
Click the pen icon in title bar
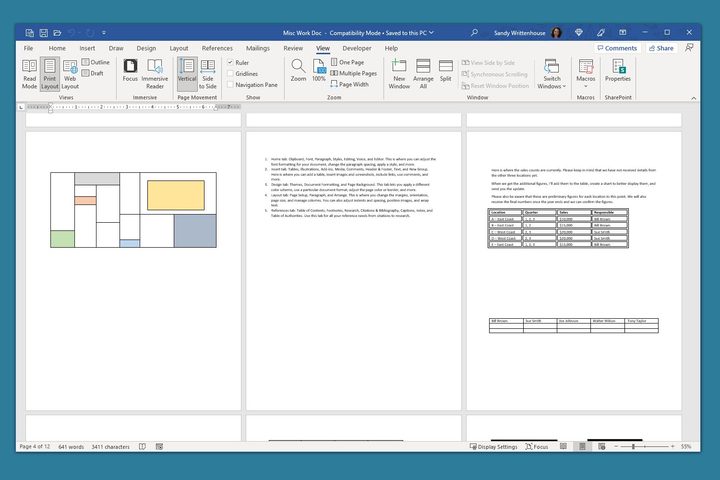pos(601,33)
